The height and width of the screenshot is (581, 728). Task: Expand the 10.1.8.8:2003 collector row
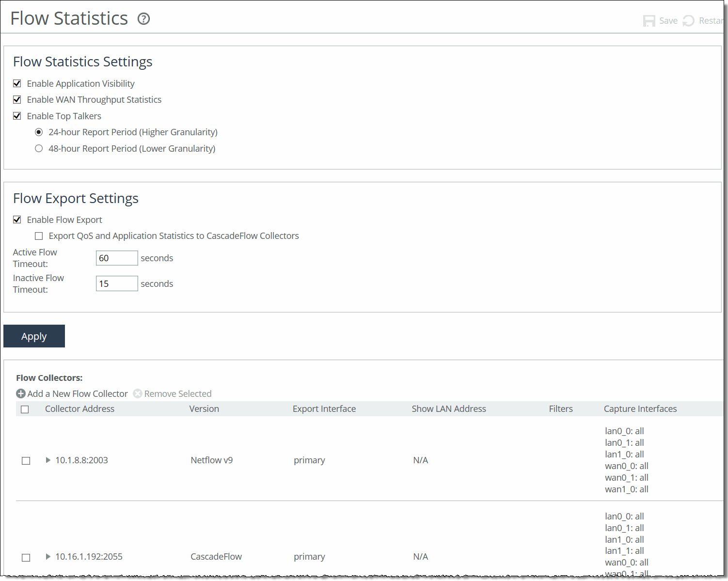[48, 460]
